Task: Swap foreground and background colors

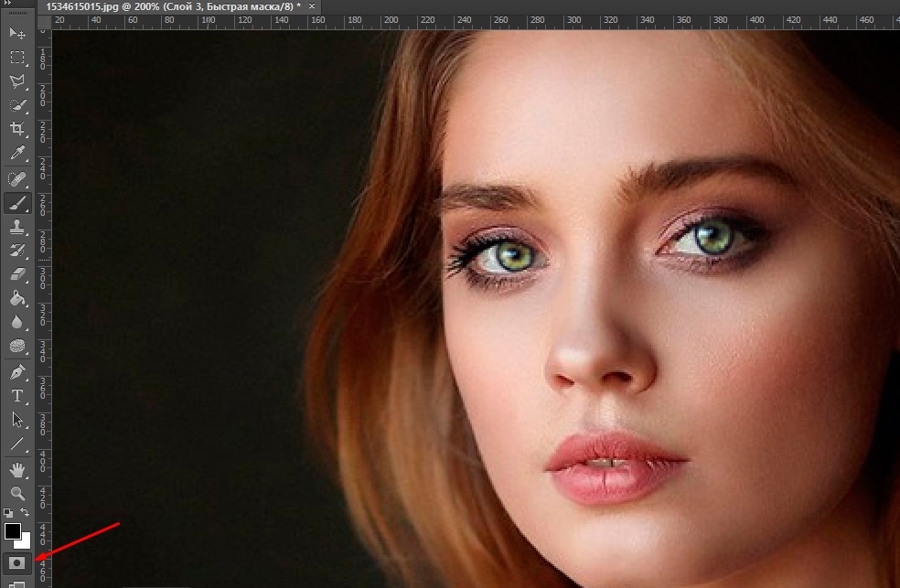Action: pyautogui.click(x=25, y=512)
